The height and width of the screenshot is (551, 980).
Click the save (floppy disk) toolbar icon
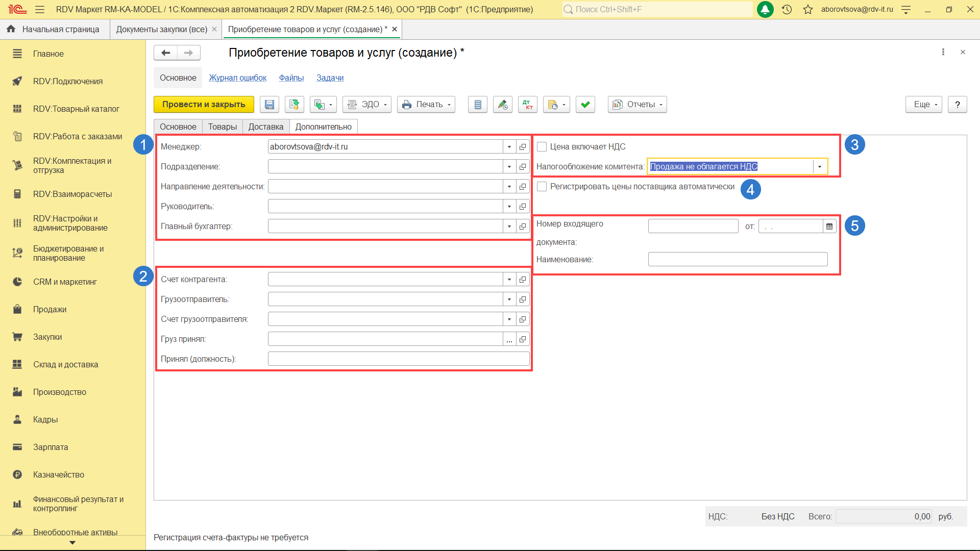pyautogui.click(x=269, y=105)
